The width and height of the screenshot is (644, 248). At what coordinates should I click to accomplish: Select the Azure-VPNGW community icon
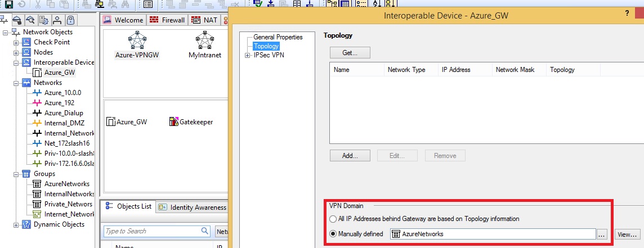pos(137,40)
